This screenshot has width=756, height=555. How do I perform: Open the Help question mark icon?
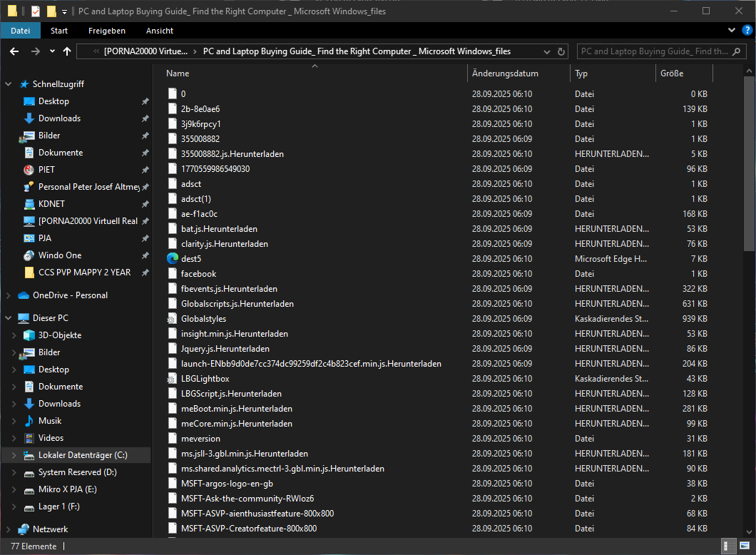click(747, 31)
